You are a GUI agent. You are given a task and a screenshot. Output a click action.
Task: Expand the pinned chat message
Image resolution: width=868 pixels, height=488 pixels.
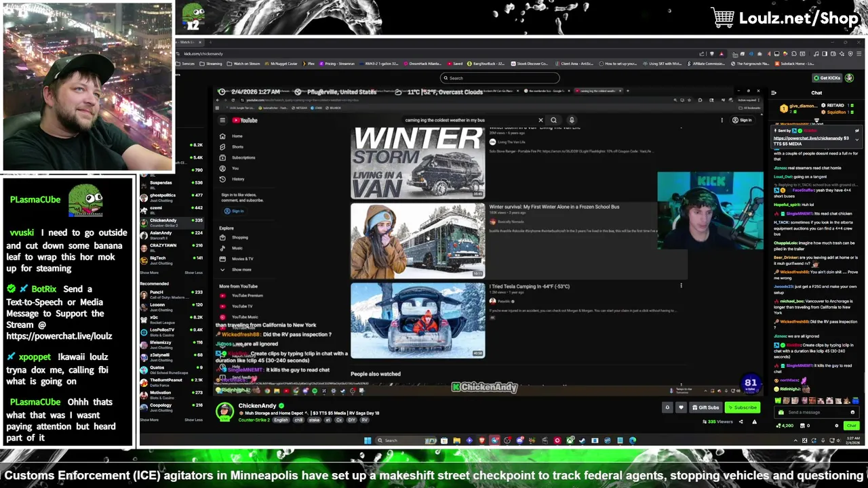[856, 139]
